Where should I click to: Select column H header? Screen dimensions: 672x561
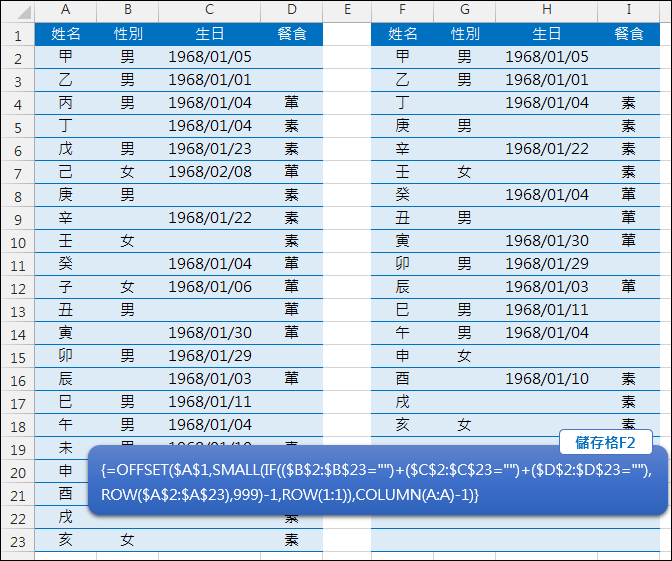(547, 10)
